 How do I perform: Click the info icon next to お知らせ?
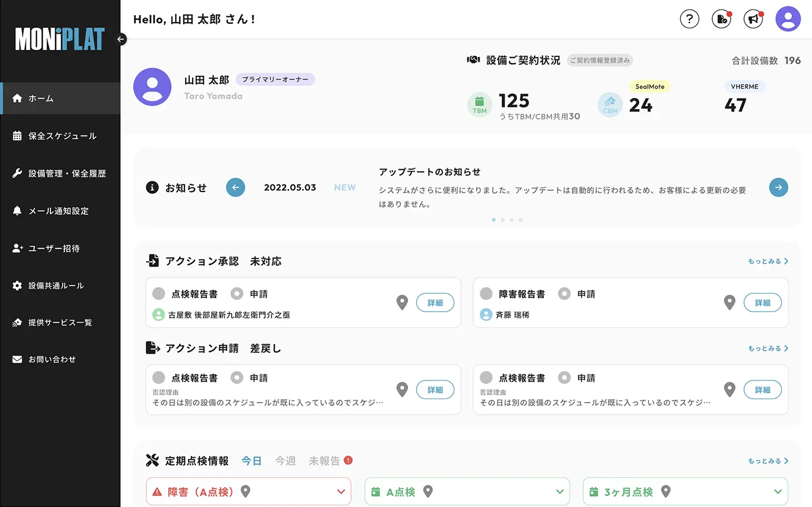(152, 187)
